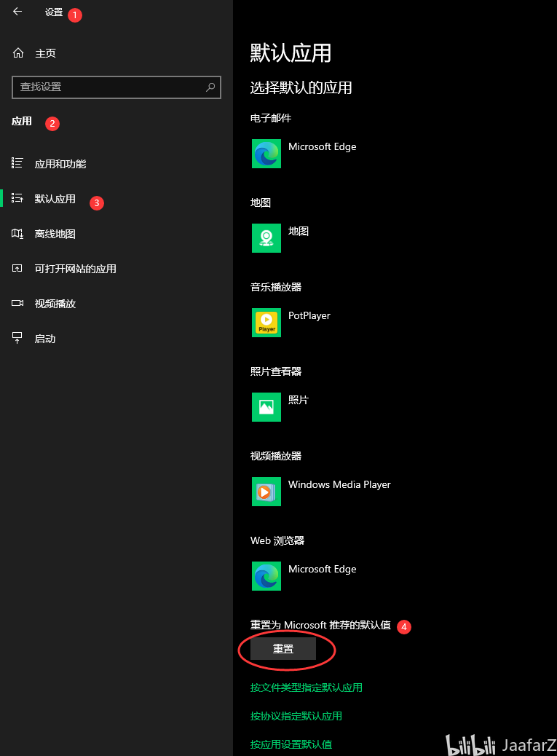The height and width of the screenshot is (756, 557).
Task: Click the 地图 app icon
Action: pyautogui.click(x=266, y=238)
